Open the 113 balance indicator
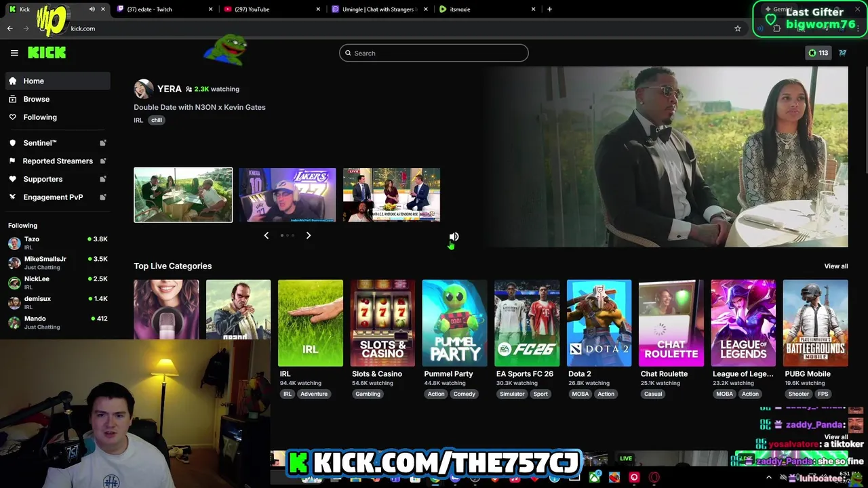This screenshot has height=488, width=868. pyautogui.click(x=817, y=53)
